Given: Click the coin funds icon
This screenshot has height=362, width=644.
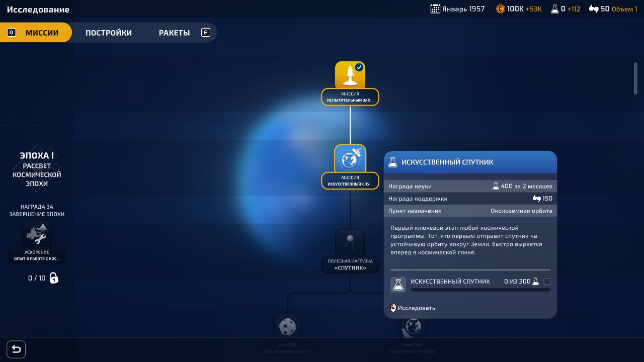Looking at the screenshot, I should 500,9.
